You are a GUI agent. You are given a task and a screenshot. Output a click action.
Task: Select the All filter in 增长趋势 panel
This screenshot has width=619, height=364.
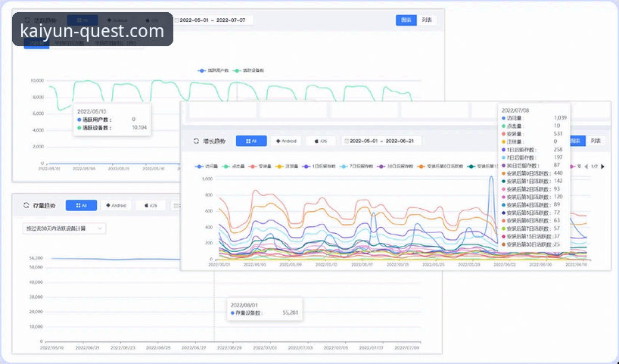tap(251, 141)
